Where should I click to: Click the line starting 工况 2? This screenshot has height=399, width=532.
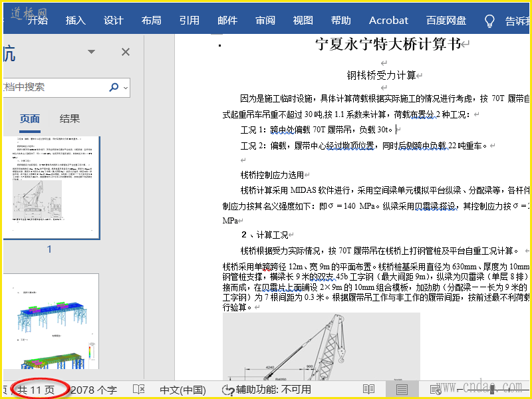[x=364, y=146]
